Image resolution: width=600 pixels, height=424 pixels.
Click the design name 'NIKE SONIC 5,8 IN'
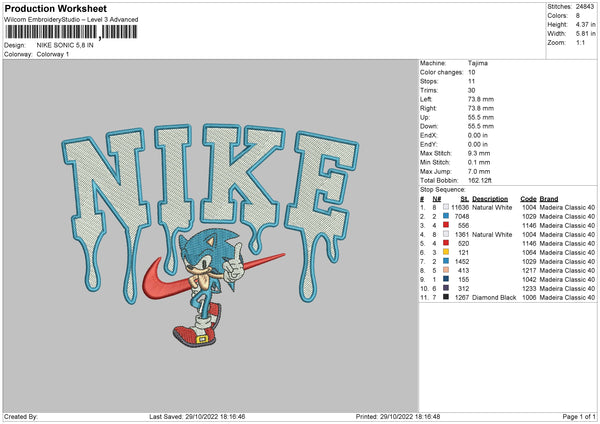click(x=65, y=45)
